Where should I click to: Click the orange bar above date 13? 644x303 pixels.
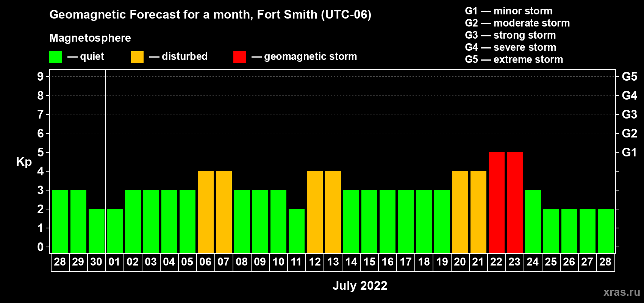(x=333, y=212)
